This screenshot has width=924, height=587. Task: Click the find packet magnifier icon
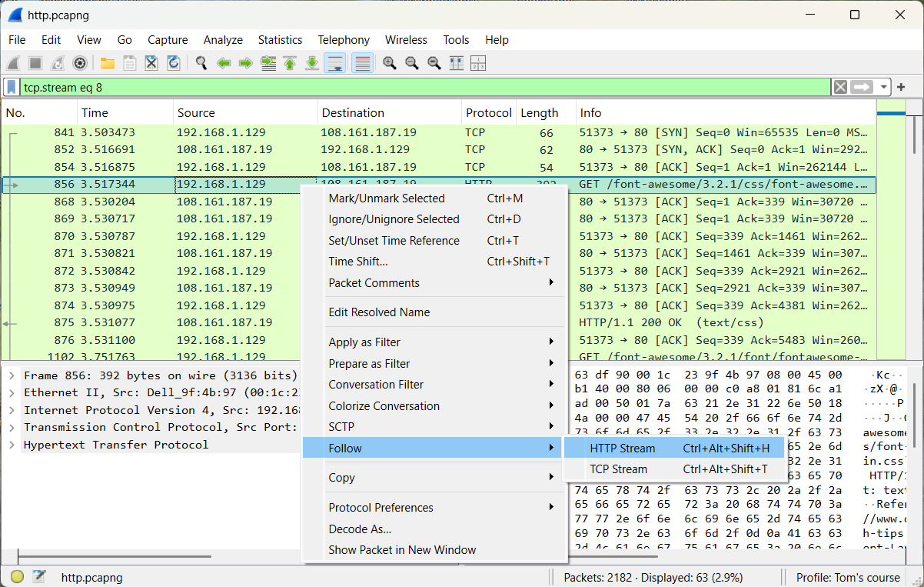coord(201,63)
